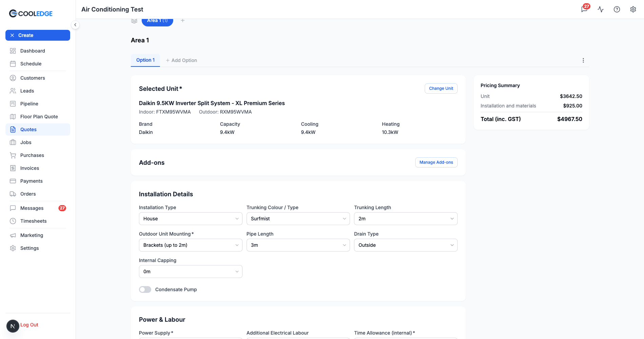Image resolution: width=644 pixels, height=339 pixels.
Task: Open Dashboard menu item
Action: [38, 51]
